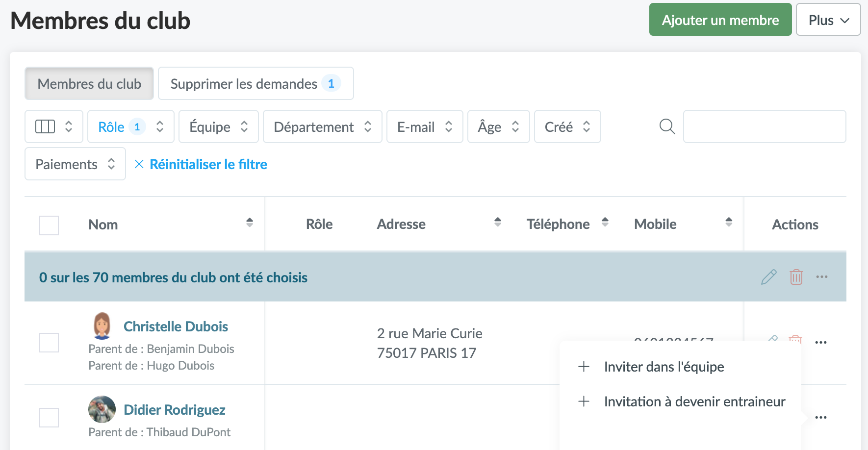Expand the Équipe filter dropdown

click(x=218, y=127)
